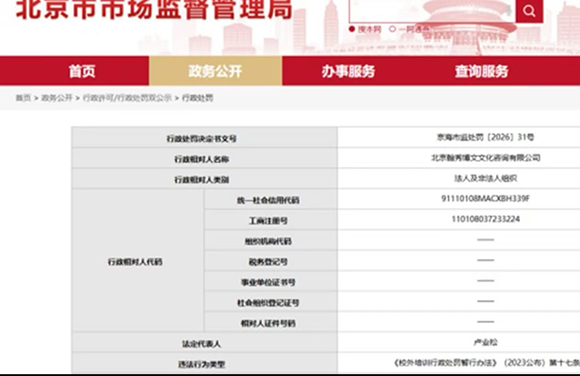The height and width of the screenshot is (376, 580).
Task: Open 行政许可/行政处罚双公示 breadcrumb link
Action: [x=127, y=98]
